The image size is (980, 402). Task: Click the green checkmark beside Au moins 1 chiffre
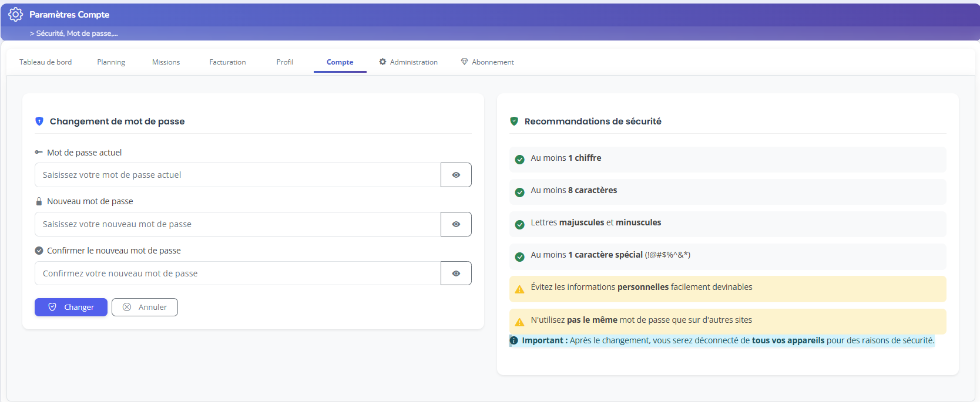(x=519, y=159)
